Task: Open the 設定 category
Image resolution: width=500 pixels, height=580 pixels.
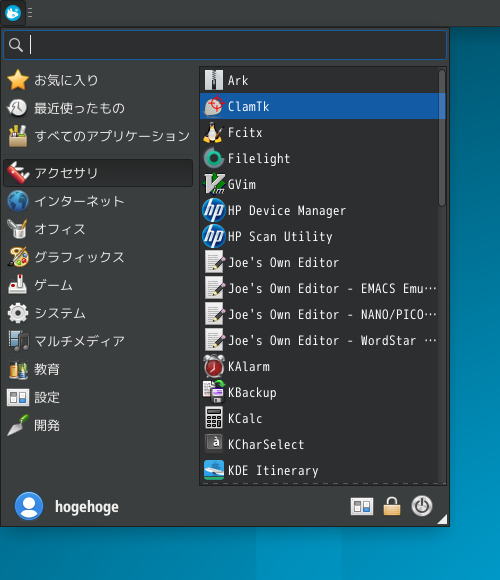Action: tap(98, 397)
